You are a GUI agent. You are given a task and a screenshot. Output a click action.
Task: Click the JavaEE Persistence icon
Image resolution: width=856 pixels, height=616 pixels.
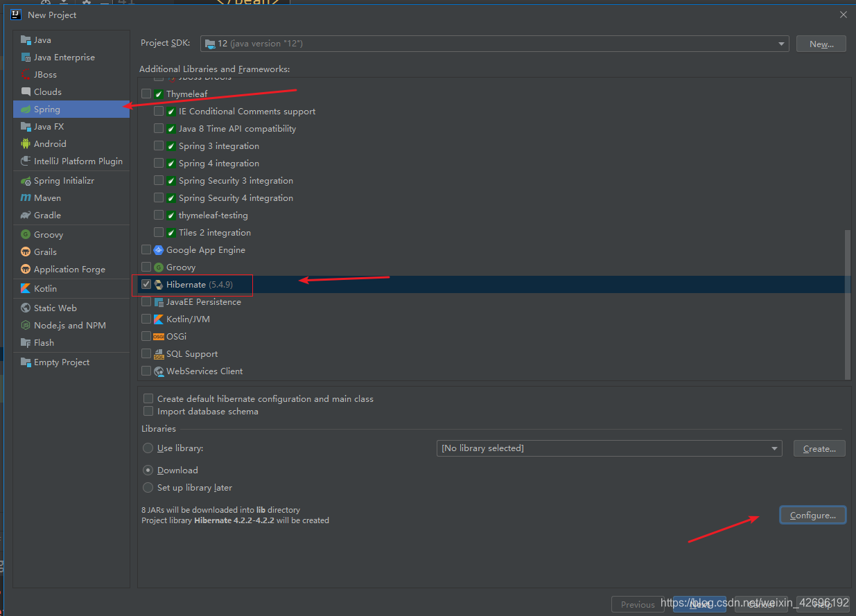tap(159, 302)
